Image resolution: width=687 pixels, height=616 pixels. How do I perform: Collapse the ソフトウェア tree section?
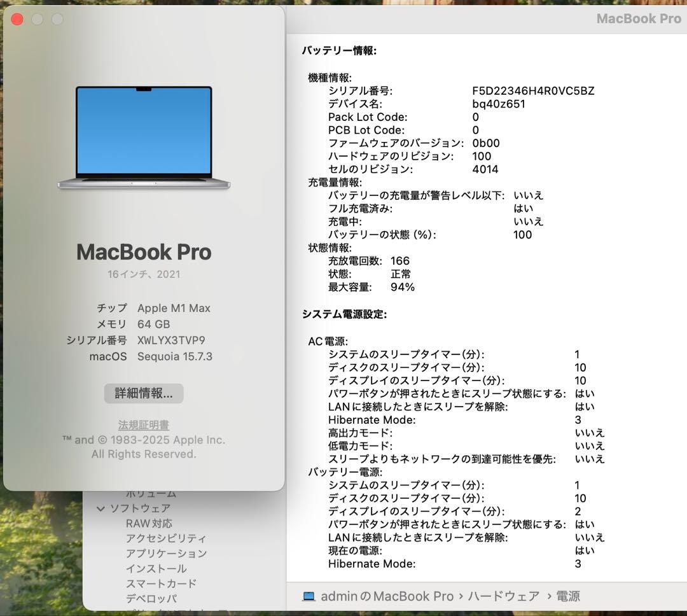[x=101, y=508]
